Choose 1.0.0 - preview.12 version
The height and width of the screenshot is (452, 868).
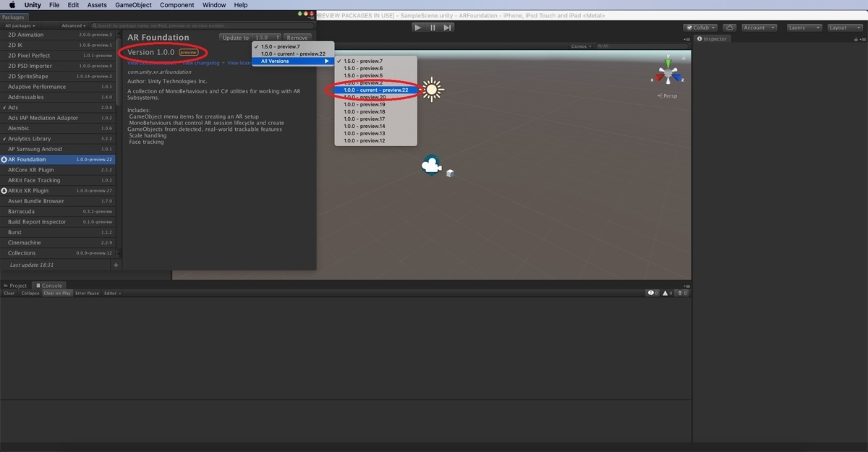click(x=375, y=140)
